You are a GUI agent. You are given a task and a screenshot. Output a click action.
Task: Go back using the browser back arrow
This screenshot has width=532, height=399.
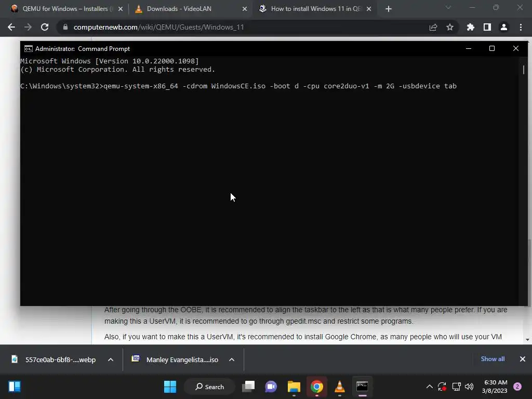point(11,27)
